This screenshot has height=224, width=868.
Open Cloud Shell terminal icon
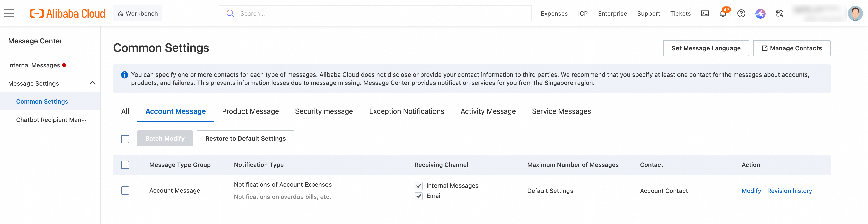point(704,13)
